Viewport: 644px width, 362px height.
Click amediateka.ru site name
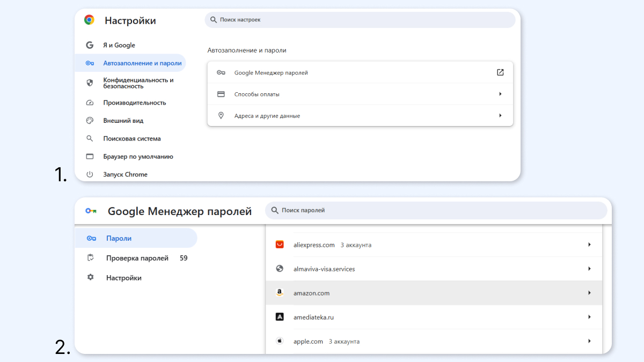click(x=313, y=317)
